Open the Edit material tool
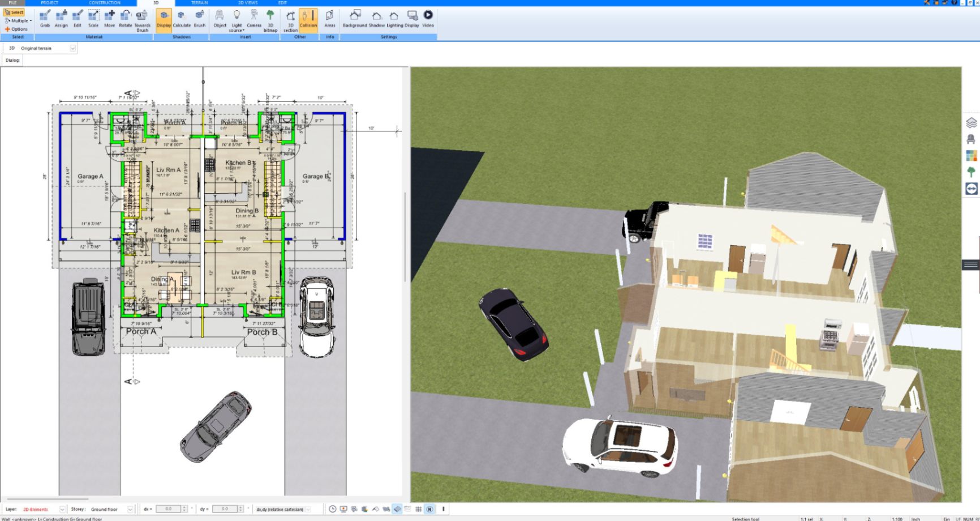This screenshot has height=521, width=980. coord(78,19)
